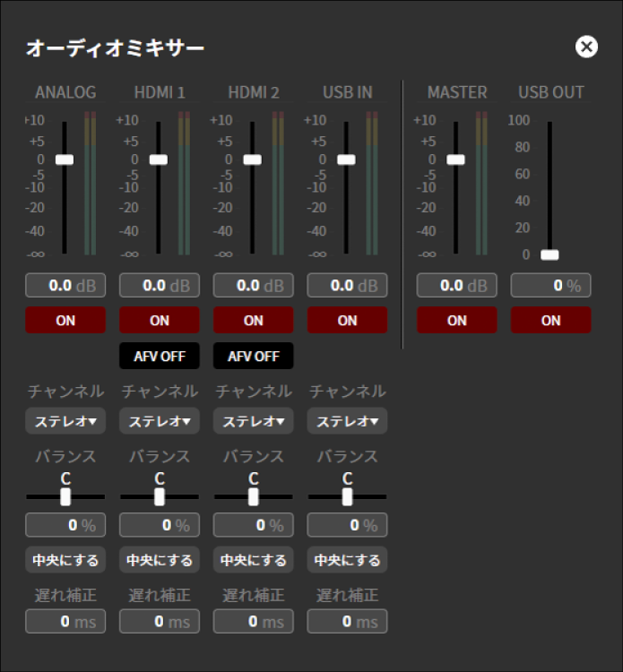Click the USB IN volume fader handle
Image resolution: width=623 pixels, height=672 pixels.
click(346, 159)
